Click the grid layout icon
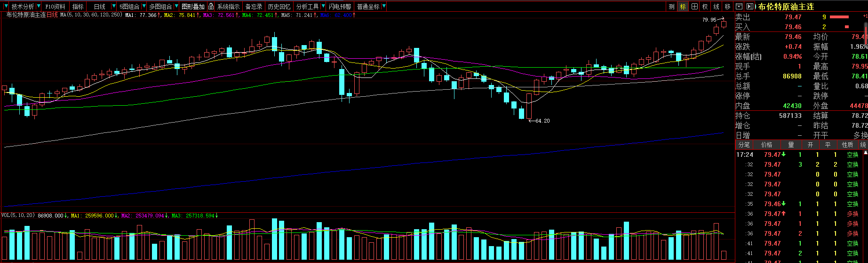The width and height of the screenshot is (868, 263). pyautogui.click(x=694, y=7)
